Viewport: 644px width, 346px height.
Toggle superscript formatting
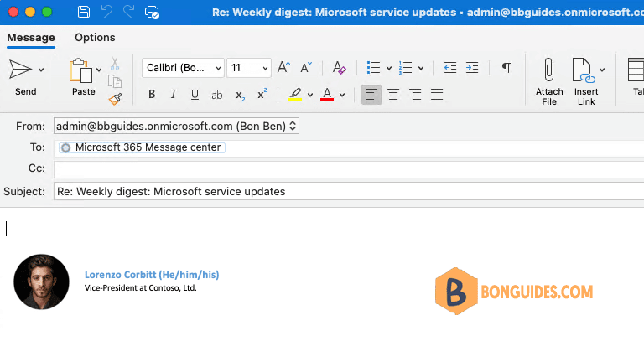(262, 94)
